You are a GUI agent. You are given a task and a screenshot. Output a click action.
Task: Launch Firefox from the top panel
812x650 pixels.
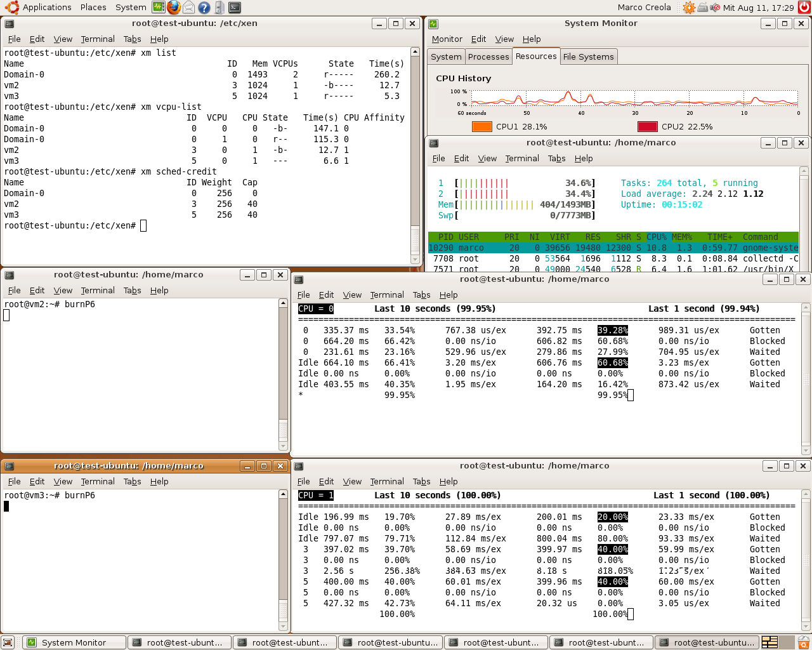point(174,8)
